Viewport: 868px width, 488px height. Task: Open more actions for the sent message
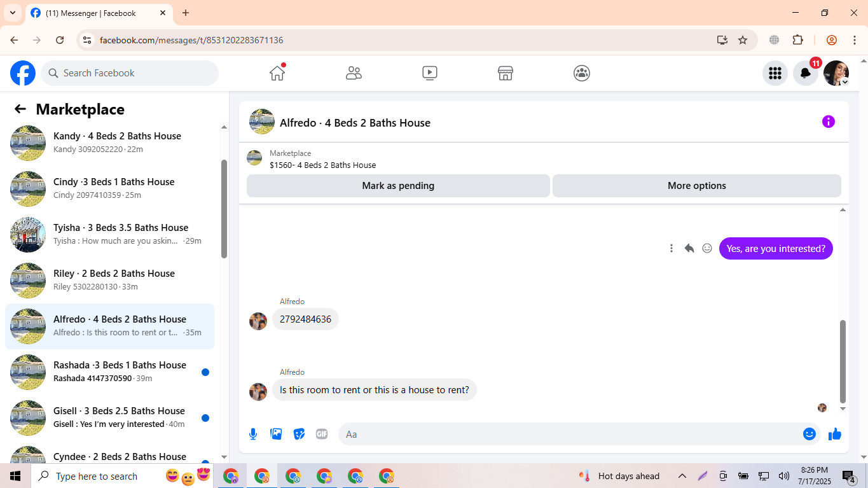[x=672, y=248]
